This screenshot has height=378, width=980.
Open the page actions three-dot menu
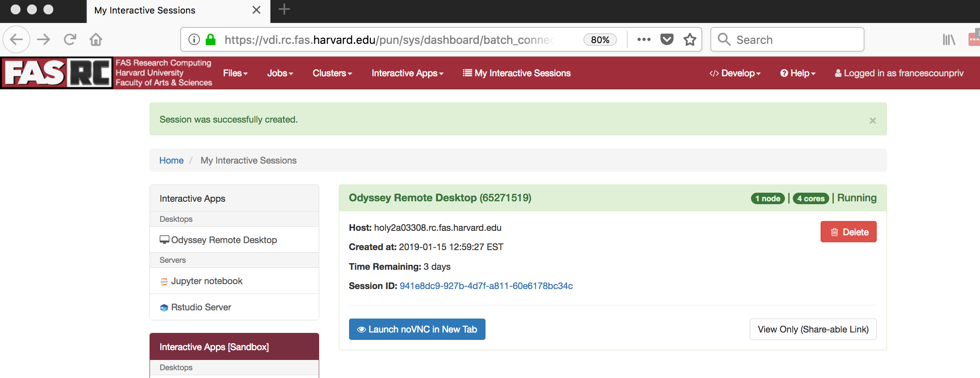pyautogui.click(x=644, y=39)
